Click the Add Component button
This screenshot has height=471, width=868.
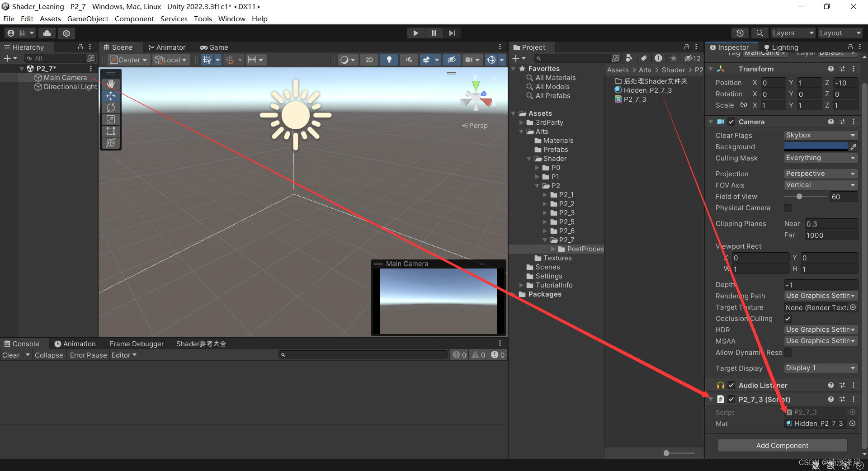pos(782,445)
